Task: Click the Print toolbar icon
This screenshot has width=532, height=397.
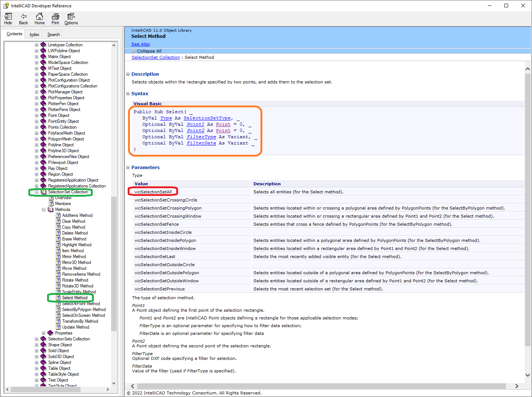Action: click(55, 17)
